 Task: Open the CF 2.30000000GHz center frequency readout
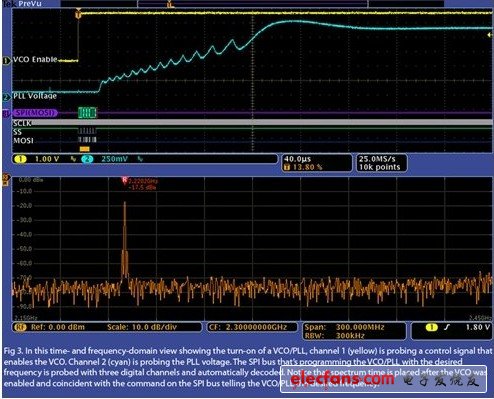(x=252, y=327)
